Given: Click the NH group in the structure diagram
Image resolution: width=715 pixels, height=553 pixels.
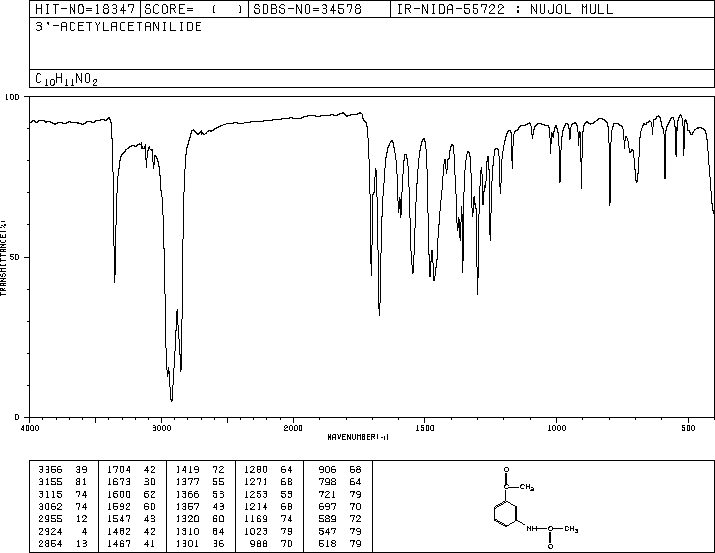Looking at the screenshot, I should tap(532, 529).
